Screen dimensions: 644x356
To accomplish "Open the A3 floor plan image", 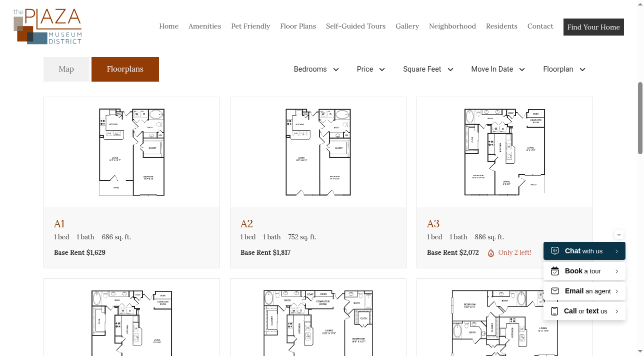I will pyautogui.click(x=504, y=152).
